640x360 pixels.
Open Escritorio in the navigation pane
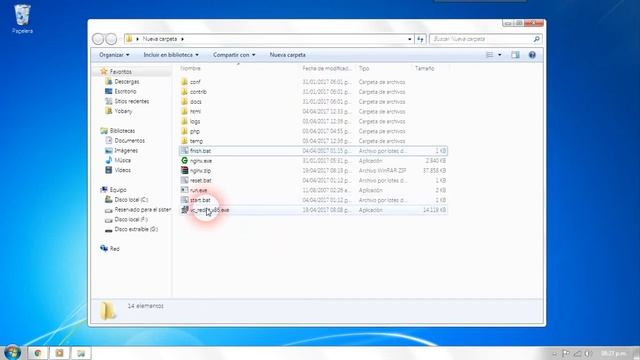coord(125,91)
